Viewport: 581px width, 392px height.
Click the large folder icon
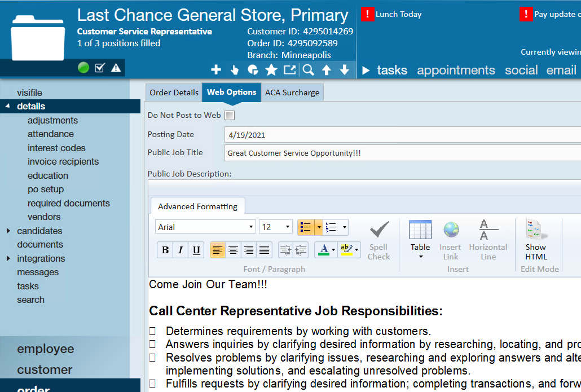pyautogui.click(x=38, y=38)
